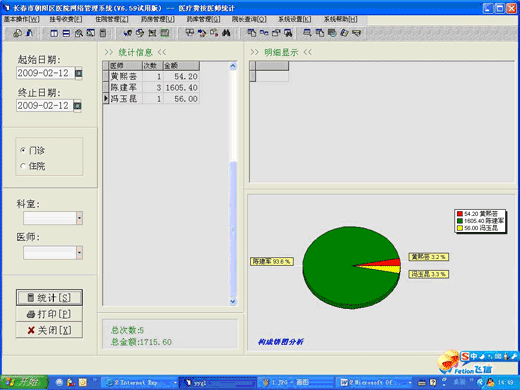Open end date calendar picker icon
Screen dimensions: 520x390
point(77,106)
